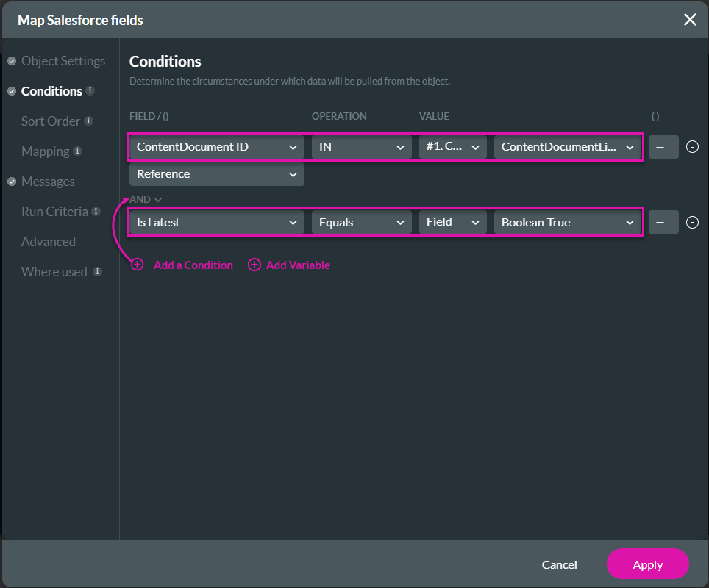Remove the Is Latest condition
The image size is (709, 588).
click(692, 223)
